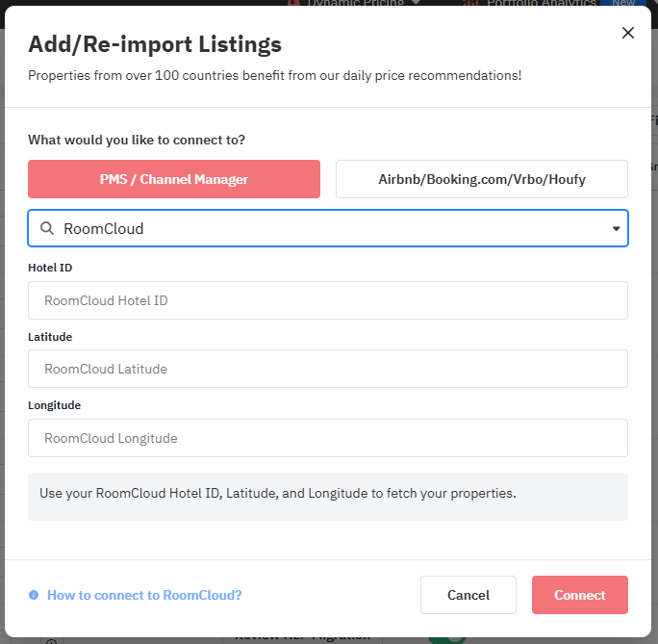658x644 pixels.
Task: Switch to the Airbnb/Booking.com/Vrbo/Houfy tab
Action: pyautogui.click(x=481, y=179)
